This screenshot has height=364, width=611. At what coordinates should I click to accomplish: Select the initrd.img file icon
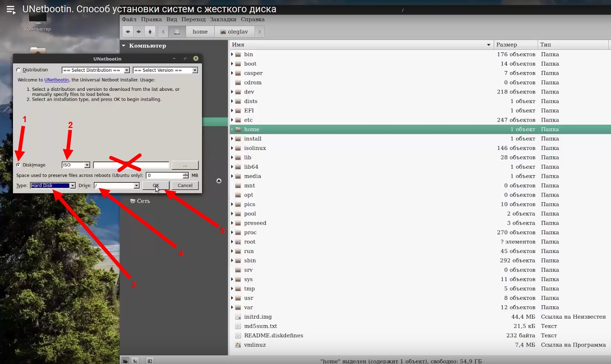238,317
